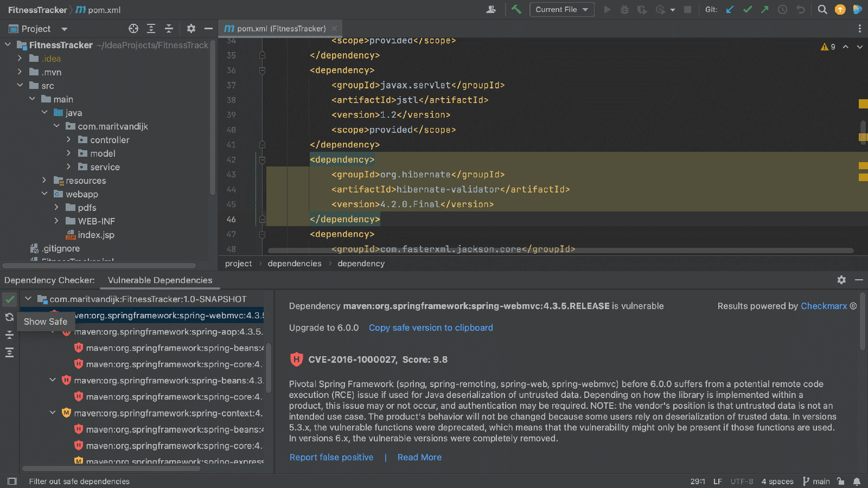The image size is (868, 488).
Task: Hide the Project tool window
Action: coord(208,28)
